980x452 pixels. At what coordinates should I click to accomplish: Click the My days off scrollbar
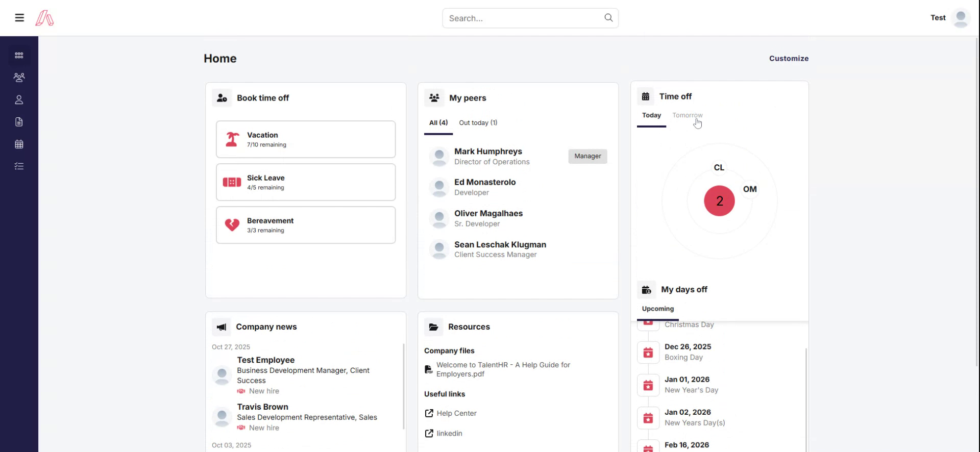click(x=806, y=400)
